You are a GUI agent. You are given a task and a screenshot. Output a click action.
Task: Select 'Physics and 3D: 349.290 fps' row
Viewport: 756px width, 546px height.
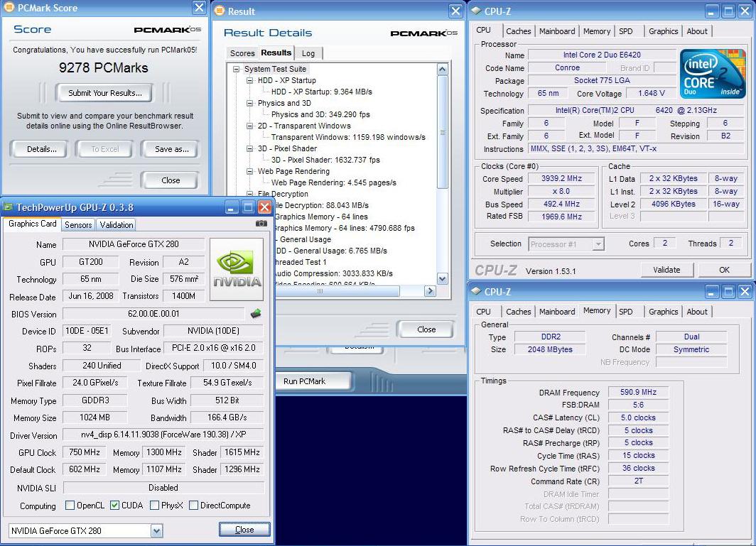click(x=320, y=115)
